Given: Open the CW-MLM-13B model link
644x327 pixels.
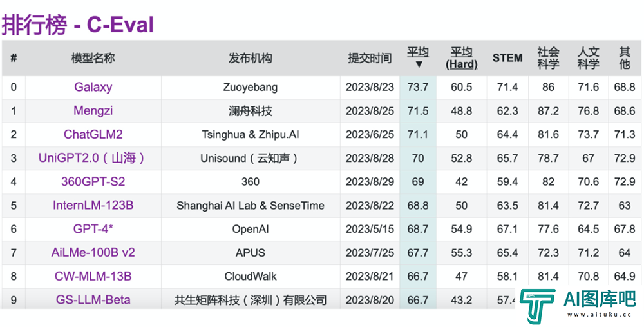Looking at the screenshot, I should pyautogui.click(x=93, y=277).
